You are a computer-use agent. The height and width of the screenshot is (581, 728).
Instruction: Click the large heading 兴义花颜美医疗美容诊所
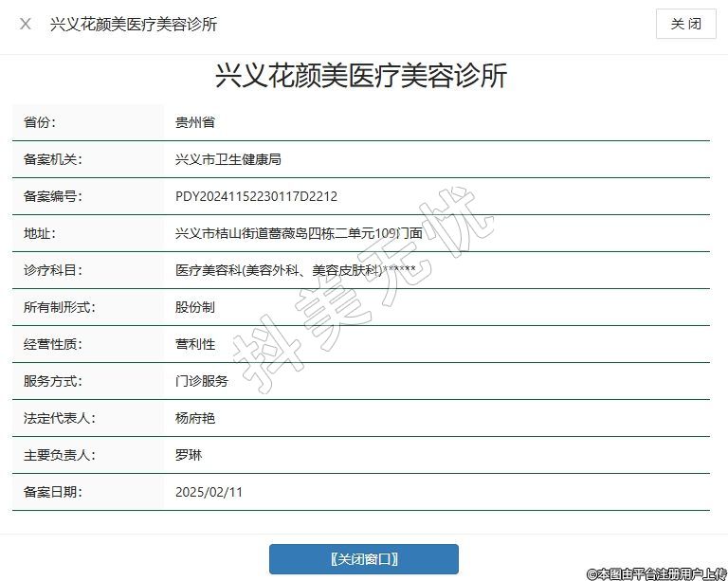pos(363,76)
